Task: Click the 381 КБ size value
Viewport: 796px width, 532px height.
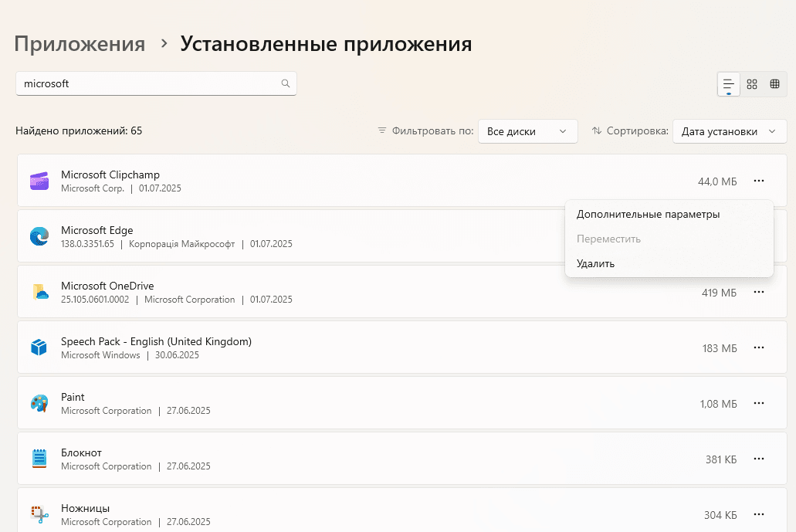Action: (x=721, y=460)
